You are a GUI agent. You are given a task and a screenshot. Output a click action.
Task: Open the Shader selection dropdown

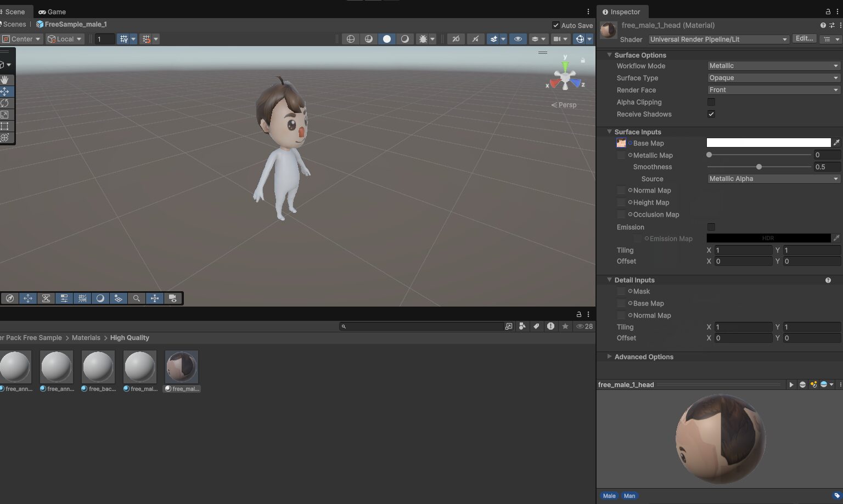(718, 39)
